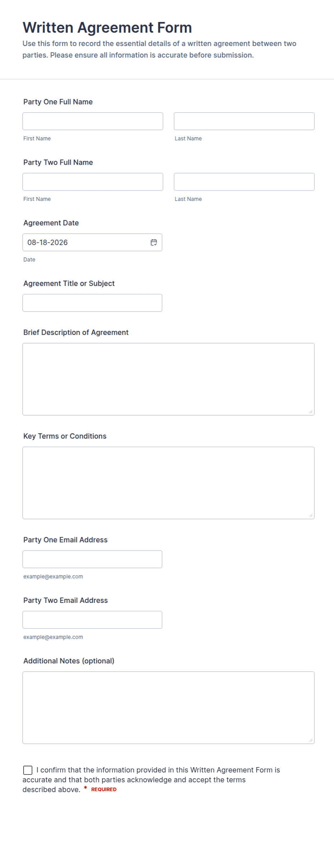Focus the Party One Email Address field
This screenshot has height=868, width=334.
click(x=92, y=559)
